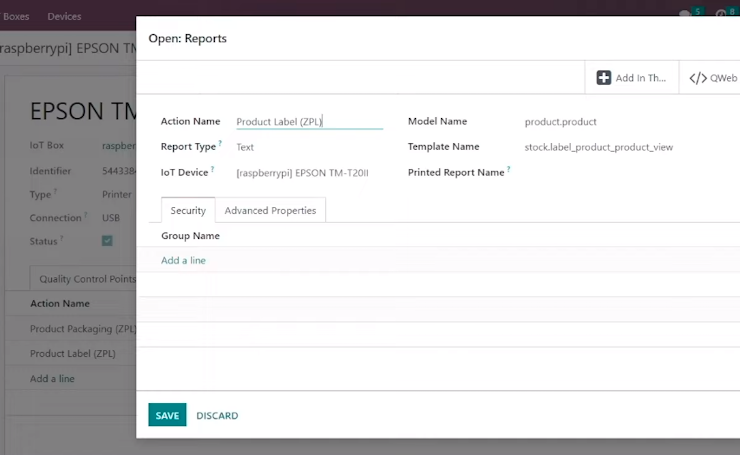Click the Report Type help question mark

(x=220, y=143)
